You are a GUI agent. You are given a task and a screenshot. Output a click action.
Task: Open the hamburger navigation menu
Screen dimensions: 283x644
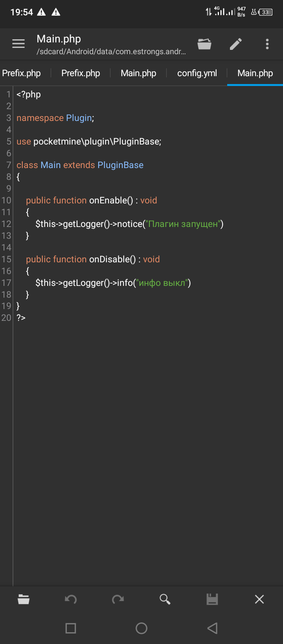click(18, 44)
